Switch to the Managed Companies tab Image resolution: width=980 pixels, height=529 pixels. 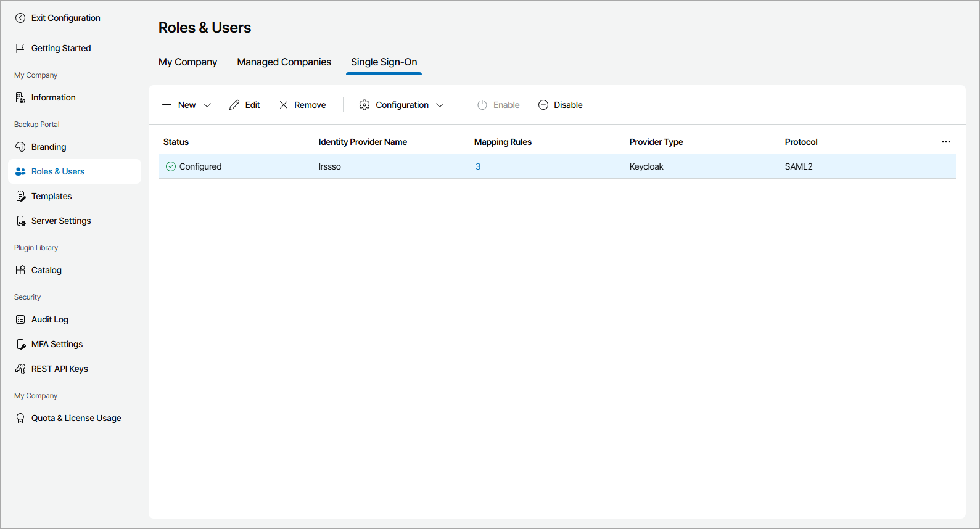point(284,62)
